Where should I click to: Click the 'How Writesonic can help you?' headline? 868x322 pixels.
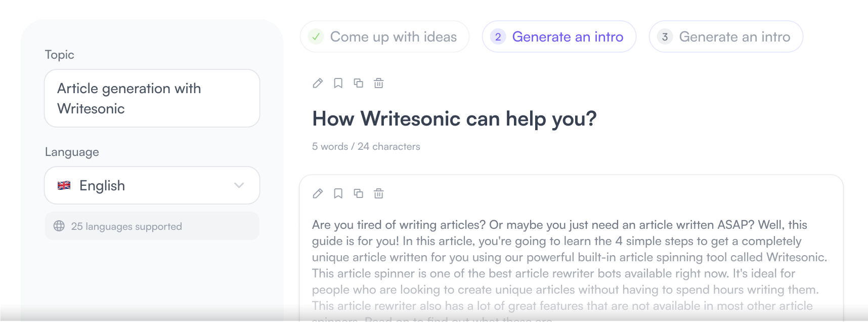[x=454, y=119]
